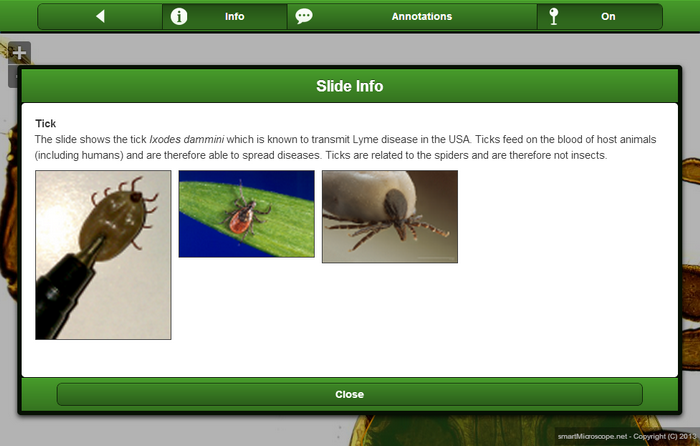Viewport: 700px width, 446px height.
Task: View the tick held by tweezers photo
Action: pyautogui.click(x=103, y=255)
